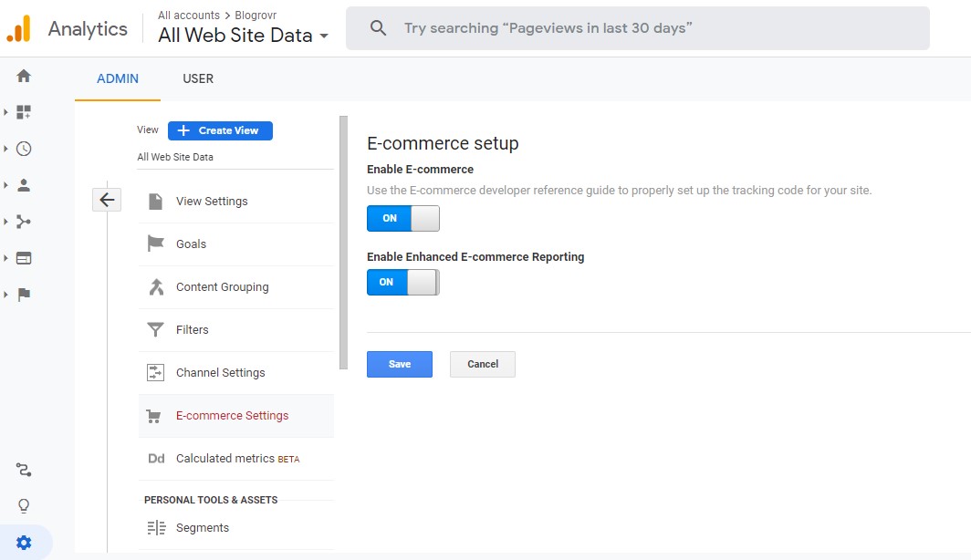
Task: Toggle Enable Enhanced E-commerce Reporting switch
Action: point(402,283)
